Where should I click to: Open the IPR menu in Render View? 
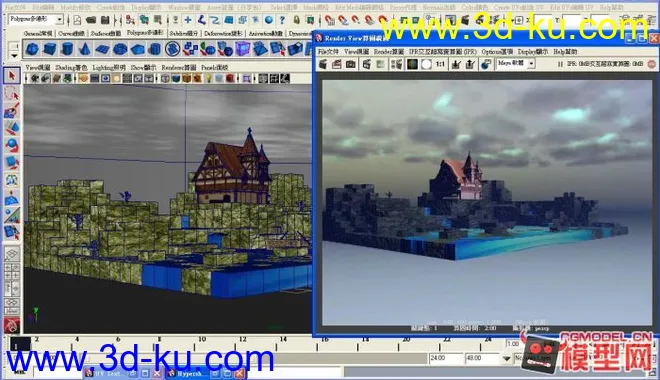point(442,52)
